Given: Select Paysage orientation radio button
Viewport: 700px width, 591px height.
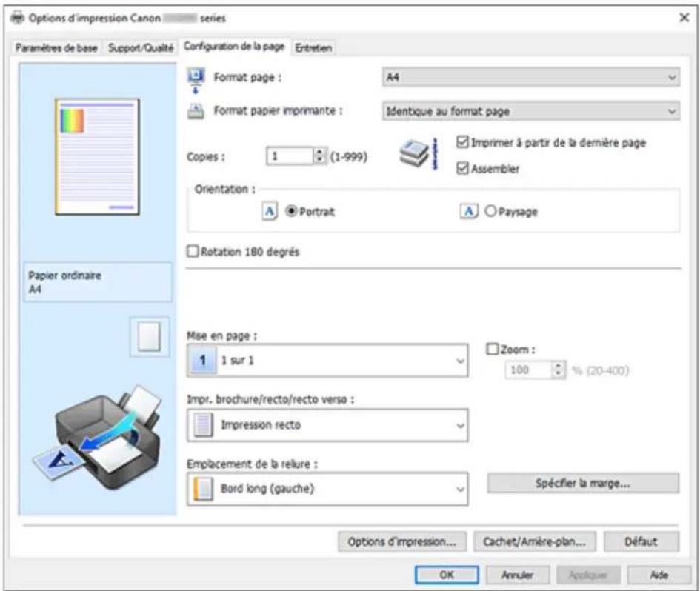Looking at the screenshot, I should 490,211.
